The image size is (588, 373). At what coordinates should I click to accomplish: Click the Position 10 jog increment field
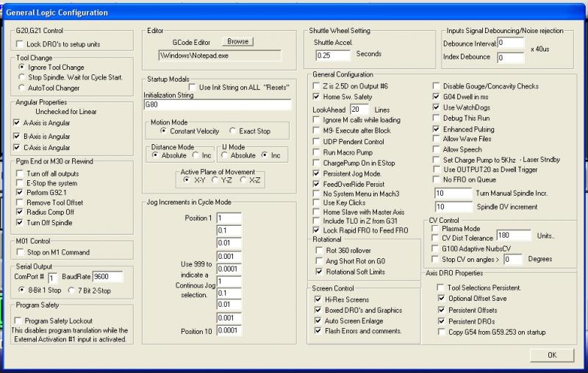(229, 330)
